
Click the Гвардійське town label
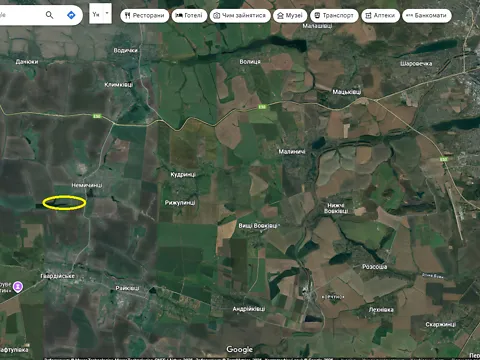57,276
